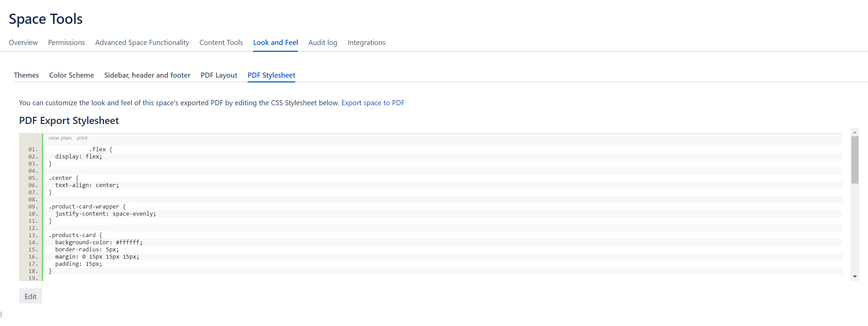Select the Look and Feel tab
The height and width of the screenshot is (326, 868).
(275, 43)
